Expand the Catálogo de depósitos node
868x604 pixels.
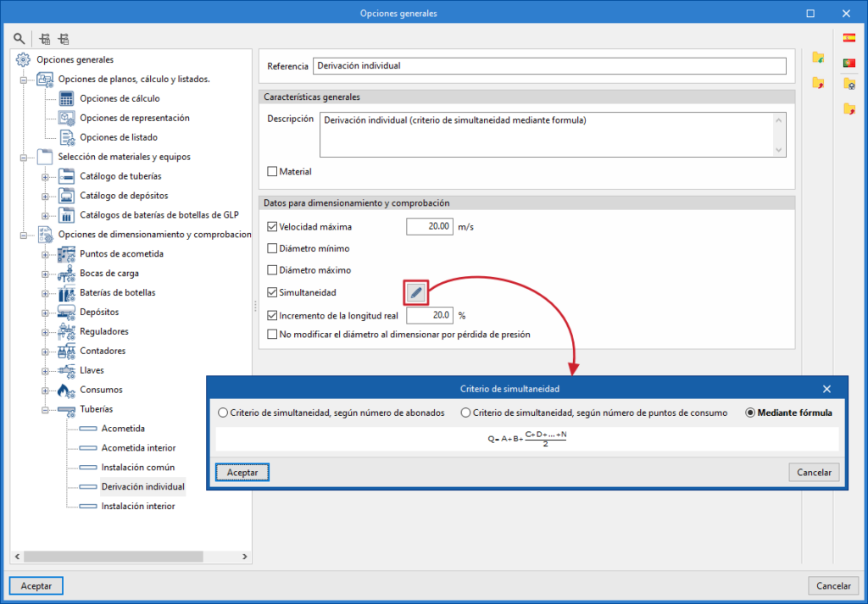[x=46, y=197]
